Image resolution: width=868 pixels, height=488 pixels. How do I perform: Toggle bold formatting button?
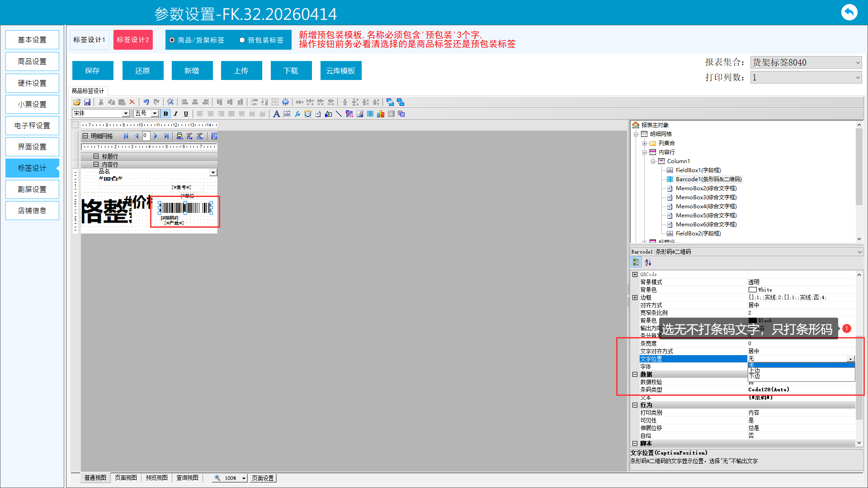(x=166, y=114)
